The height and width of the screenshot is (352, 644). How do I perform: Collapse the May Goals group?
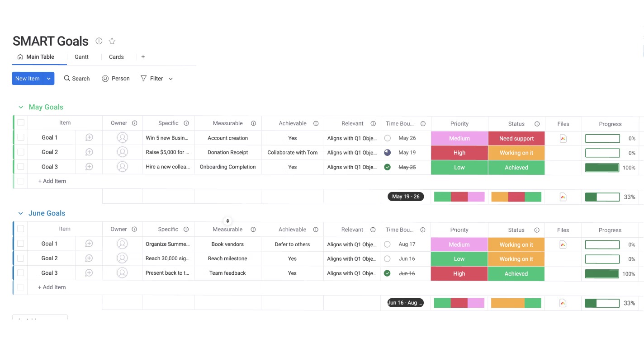20,107
